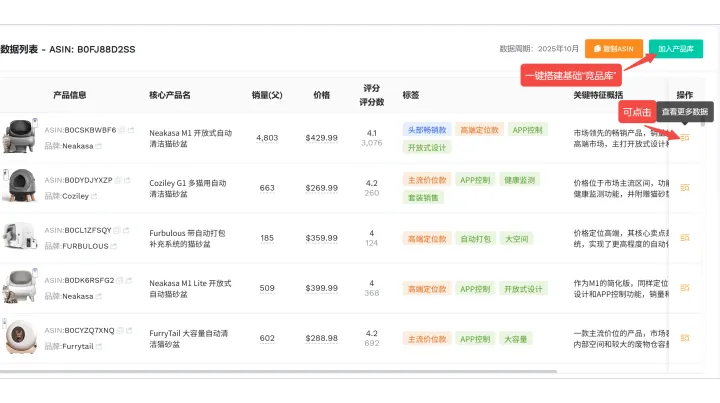The width and height of the screenshot is (720, 403).
Task: Click the 价格 column header
Action: (x=321, y=95)
